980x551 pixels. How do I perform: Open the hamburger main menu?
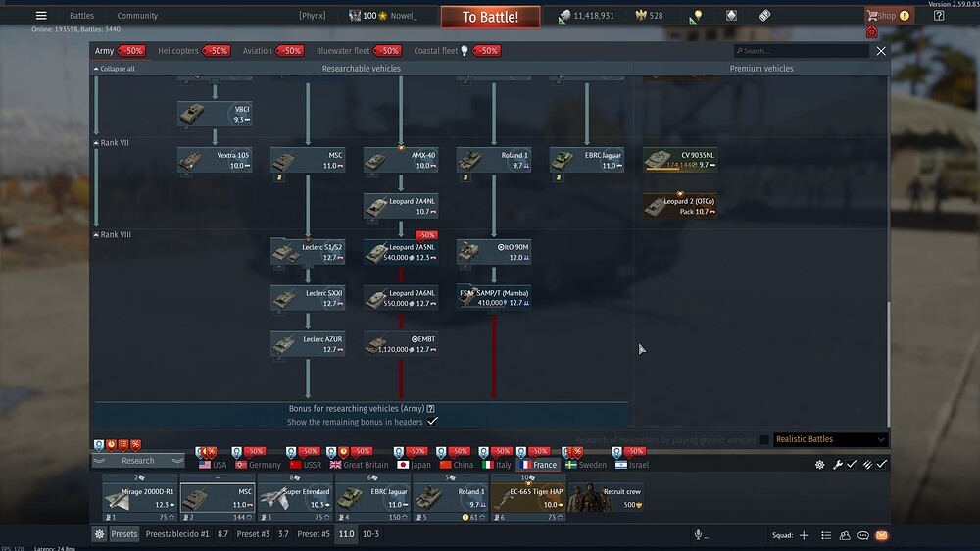[x=41, y=16]
